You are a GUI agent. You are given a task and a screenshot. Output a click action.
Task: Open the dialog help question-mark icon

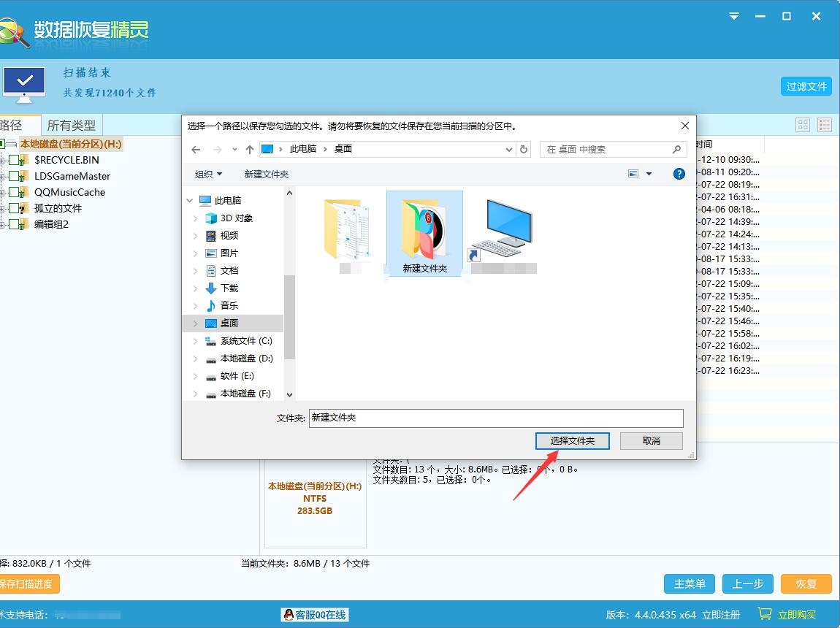pyautogui.click(x=679, y=174)
